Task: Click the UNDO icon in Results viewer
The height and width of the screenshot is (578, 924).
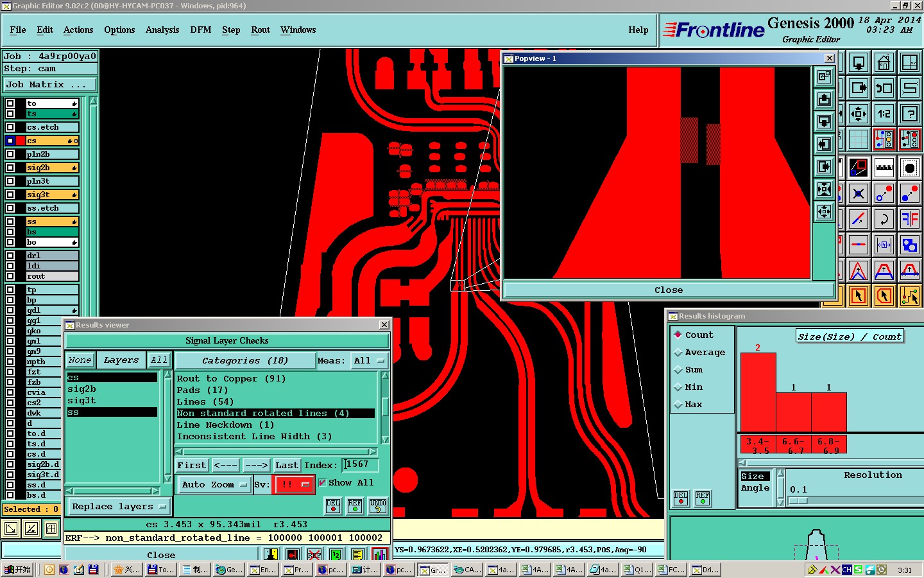Action: point(378,506)
